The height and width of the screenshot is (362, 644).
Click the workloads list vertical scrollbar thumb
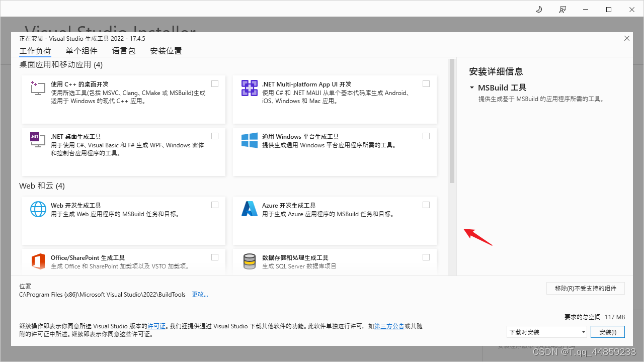pos(452,121)
